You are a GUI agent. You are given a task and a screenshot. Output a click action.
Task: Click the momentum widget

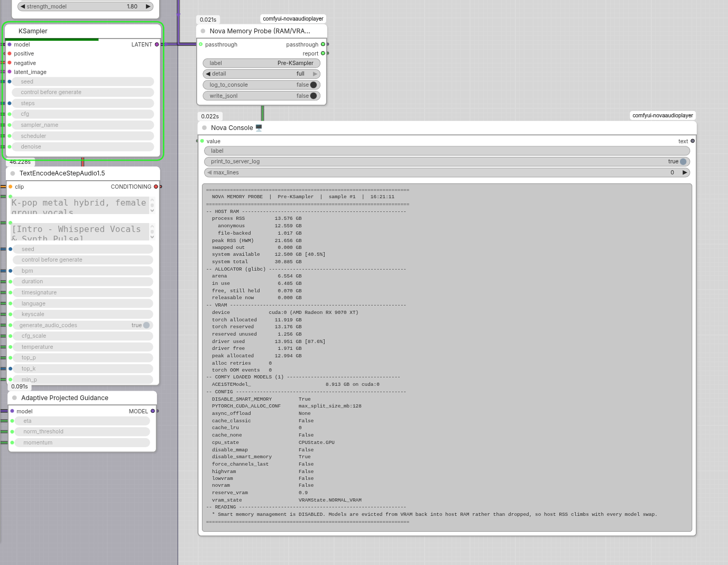(x=82, y=442)
